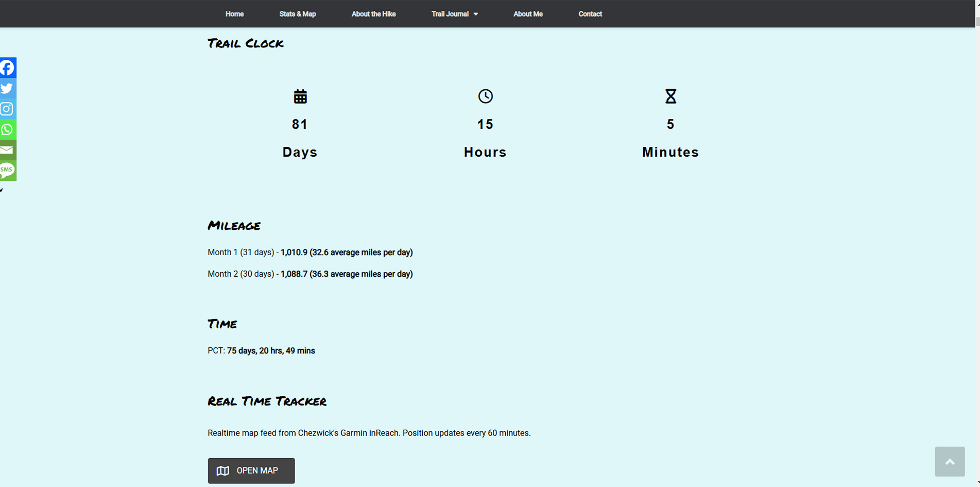Expand the Trail Journal dropdown arrow

pos(476,14)
